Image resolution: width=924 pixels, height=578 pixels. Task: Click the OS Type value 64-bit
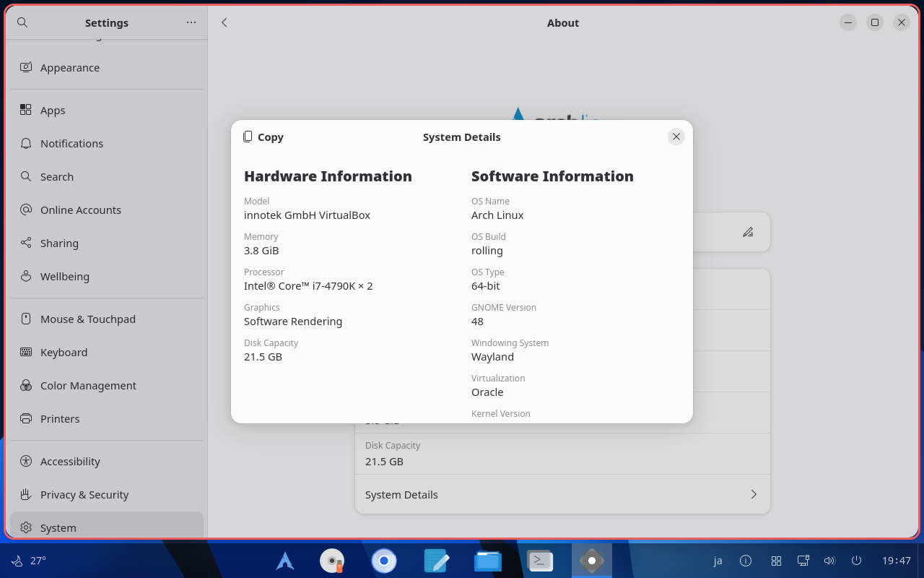[486, 286]
